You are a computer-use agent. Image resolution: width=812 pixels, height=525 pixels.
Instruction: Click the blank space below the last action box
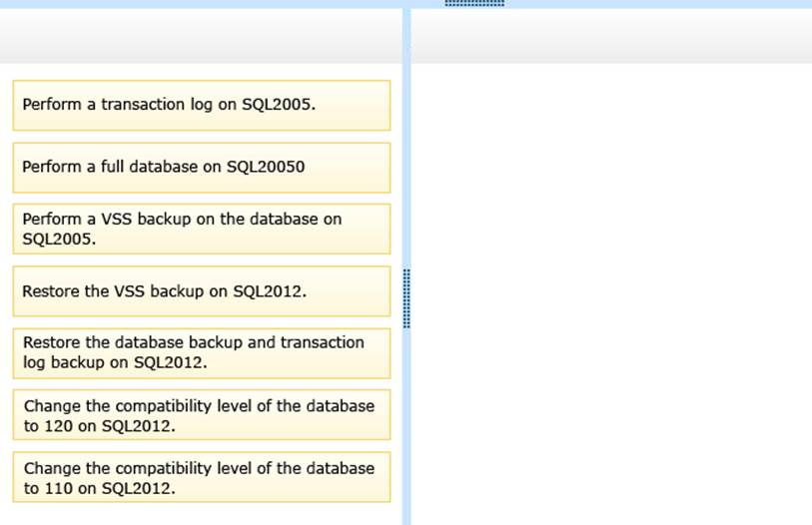coord(200,514)
